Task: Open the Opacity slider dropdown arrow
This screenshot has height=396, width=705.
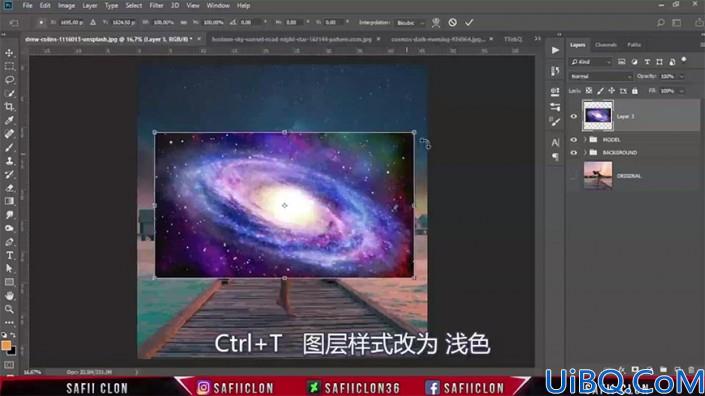Action: [682, 76]
